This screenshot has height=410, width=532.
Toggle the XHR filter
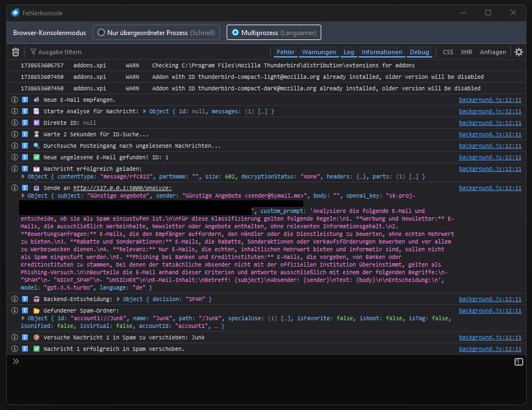[466, 52]
